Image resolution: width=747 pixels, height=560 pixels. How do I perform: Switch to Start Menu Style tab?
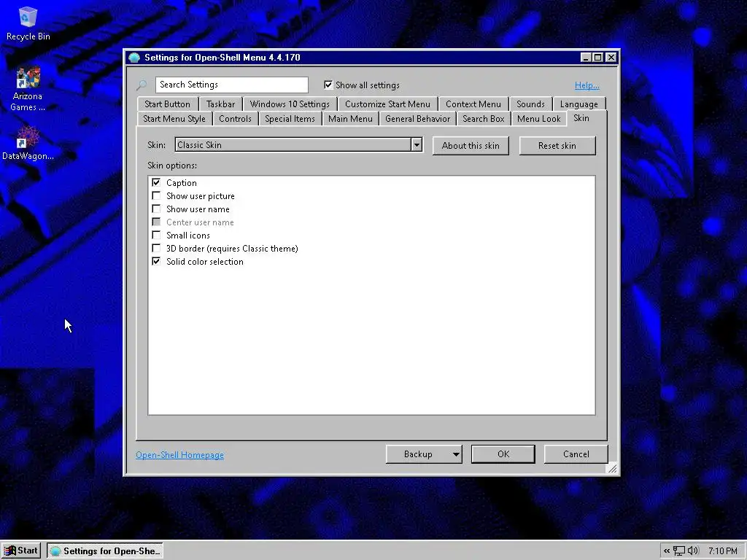174,119
